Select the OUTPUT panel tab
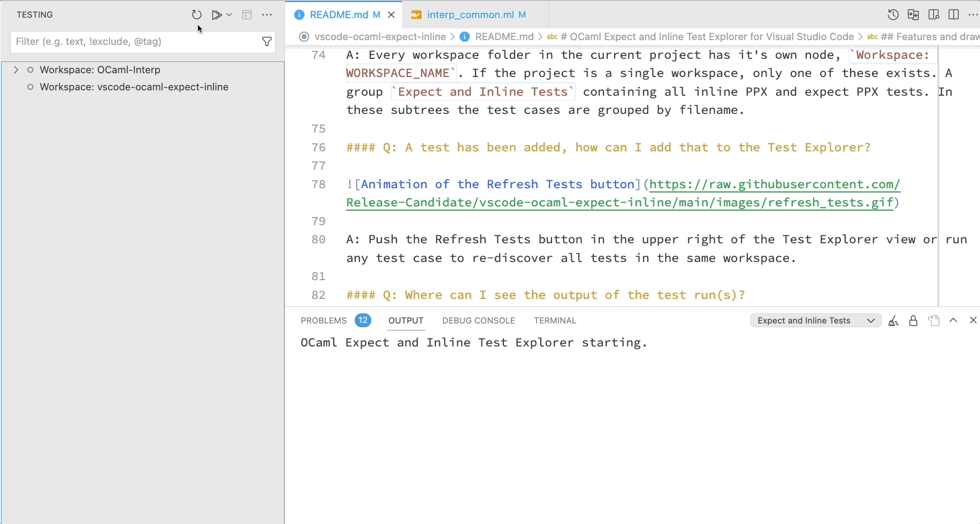Screen dimensions: 980x524 tap(405, 321)
